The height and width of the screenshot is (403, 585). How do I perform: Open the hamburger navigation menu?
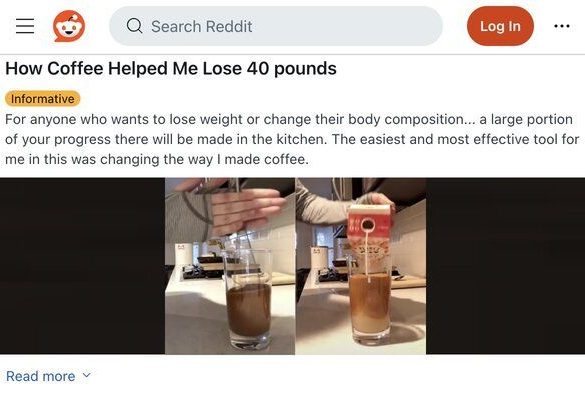click(x=25, y=26)
